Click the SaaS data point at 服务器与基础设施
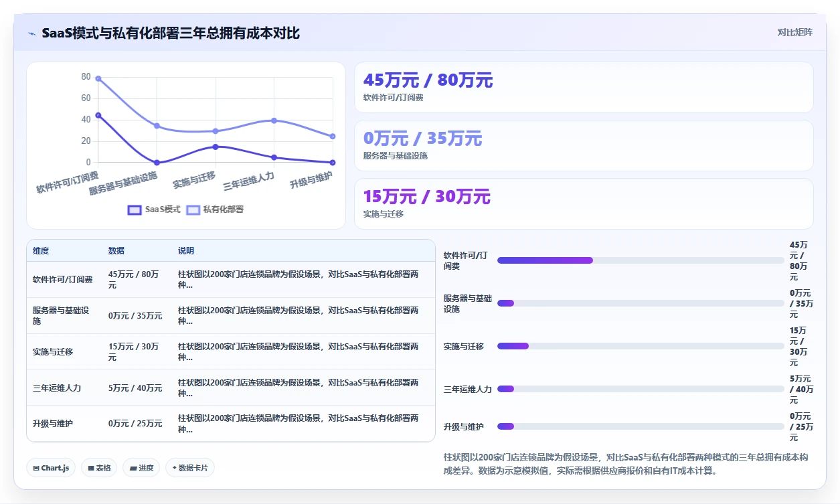The width and height of the screenshot is (840, 504). coord(157,163)
